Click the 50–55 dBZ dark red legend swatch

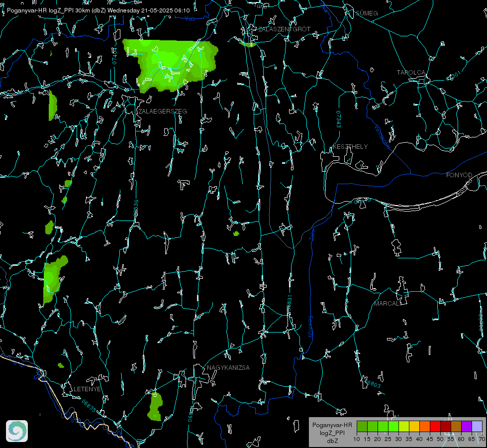pyautogui.click(x=446, y=426)
